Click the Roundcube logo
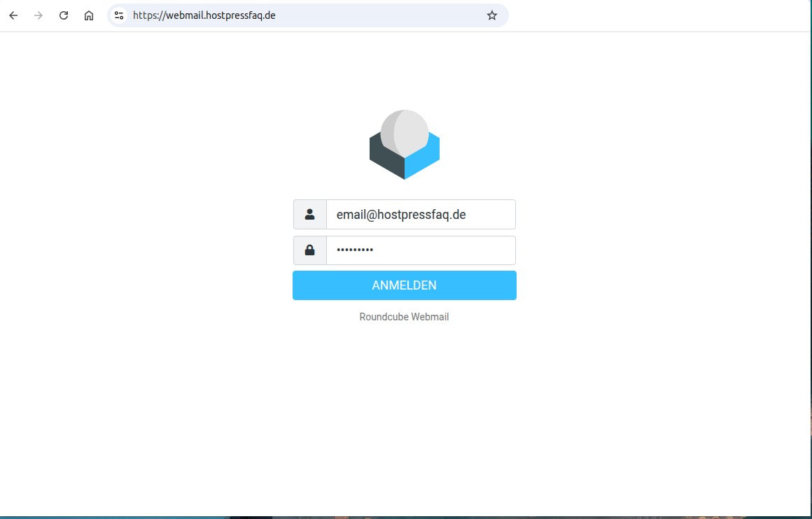 coord(405,145)
